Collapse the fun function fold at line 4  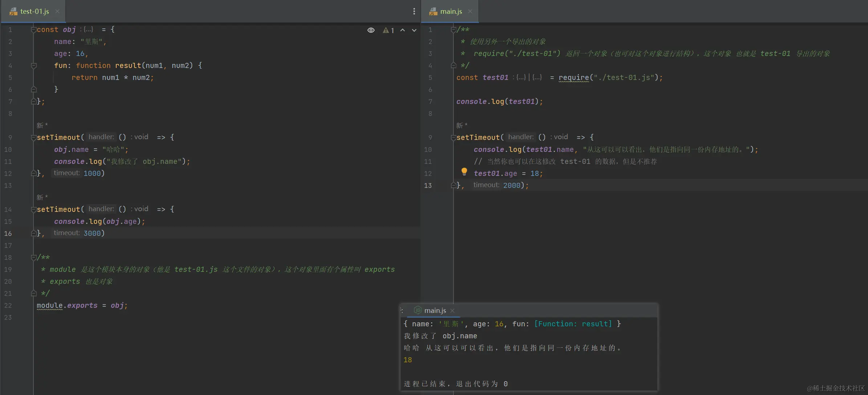pos(33,65)
